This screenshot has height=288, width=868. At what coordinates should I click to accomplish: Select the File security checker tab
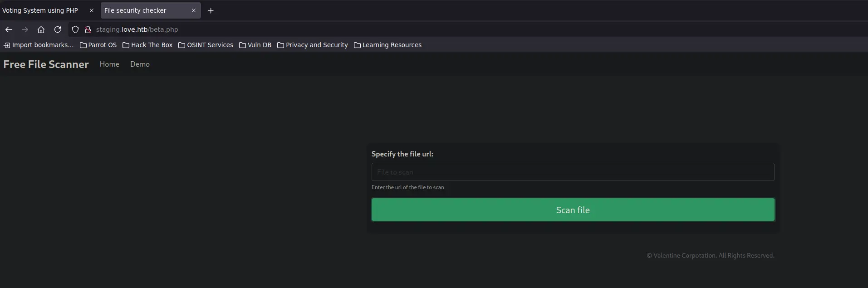click(135, 10)
